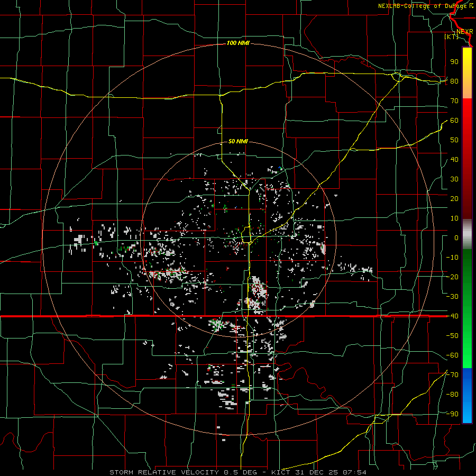476x476 pixels.
Task: Click the 10 value on the color scale
Action: tap(454, 218)
